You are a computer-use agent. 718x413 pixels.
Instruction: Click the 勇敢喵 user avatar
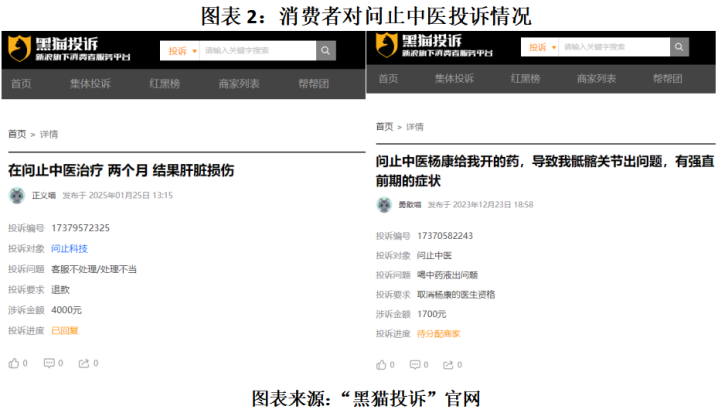pos(384,205)
